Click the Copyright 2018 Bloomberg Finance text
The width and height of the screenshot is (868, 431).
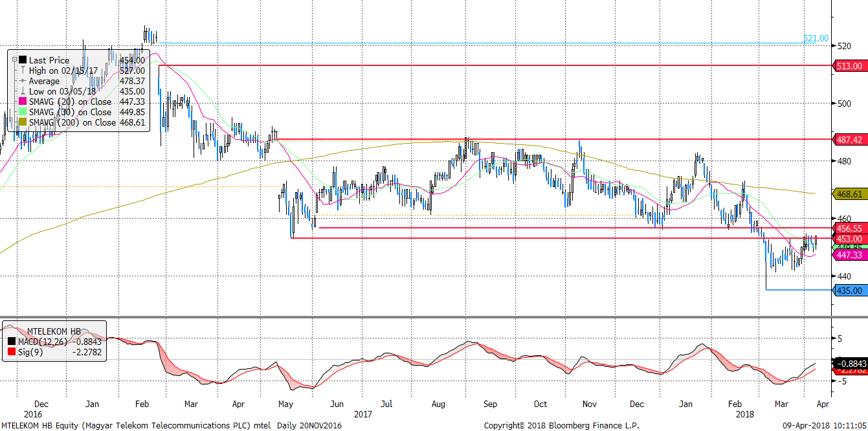[x=561, y=425]
